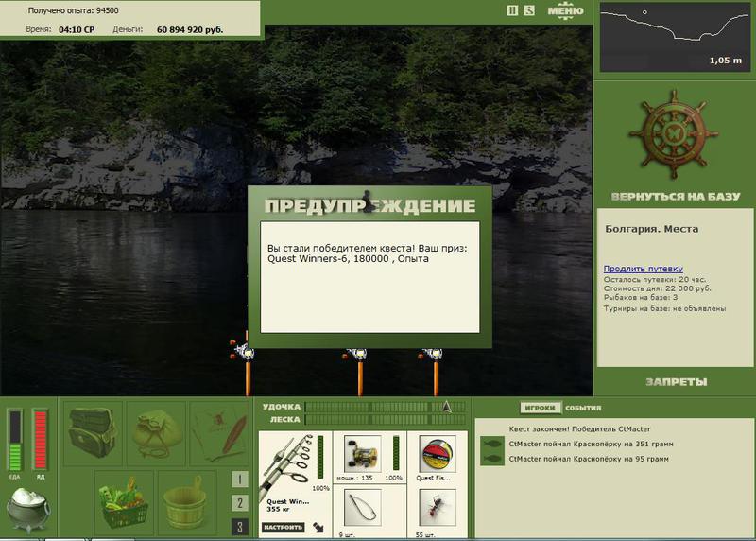Open the ЗАПРЕТЫ section
The height and width of the screenshot is (541, 756).
[676, 382]
